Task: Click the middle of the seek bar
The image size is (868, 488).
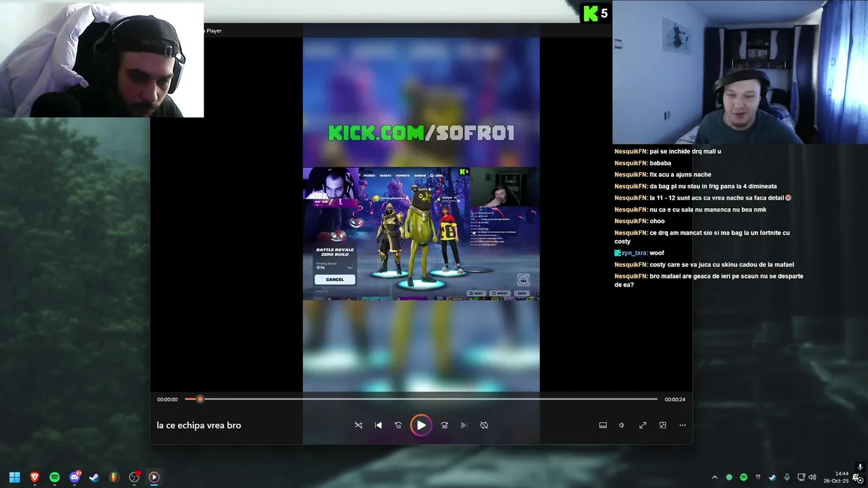Action: click(x=421, y=399)
